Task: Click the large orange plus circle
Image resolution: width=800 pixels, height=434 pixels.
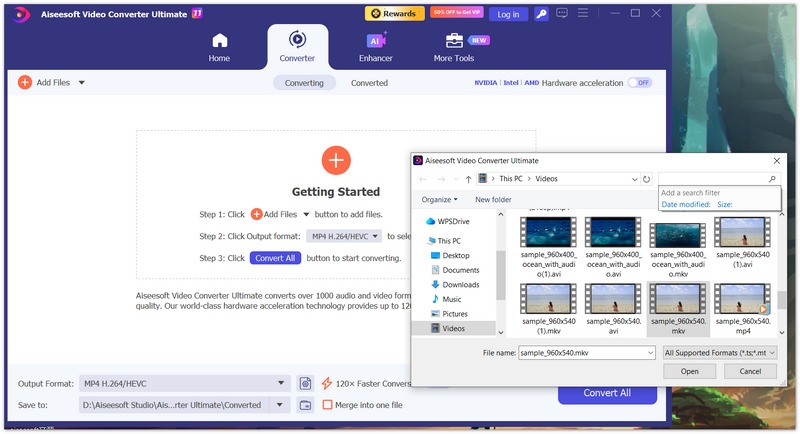Action: pos(336,160)
